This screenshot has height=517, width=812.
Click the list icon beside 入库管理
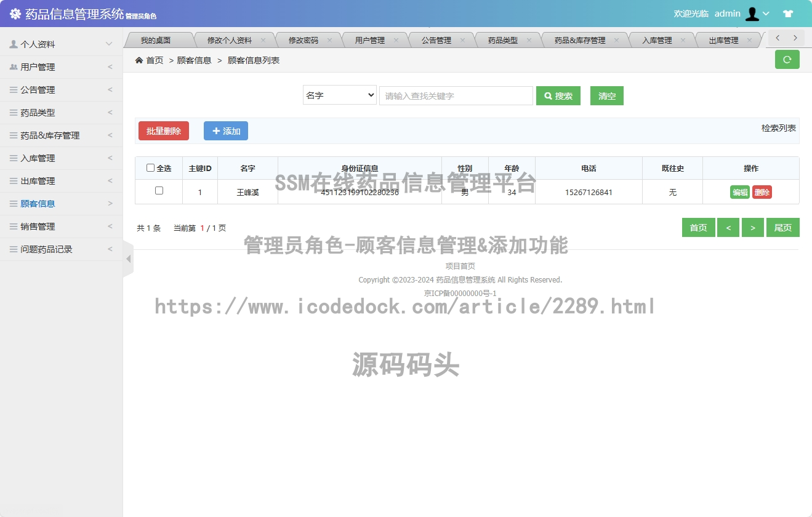coord(14,158)
